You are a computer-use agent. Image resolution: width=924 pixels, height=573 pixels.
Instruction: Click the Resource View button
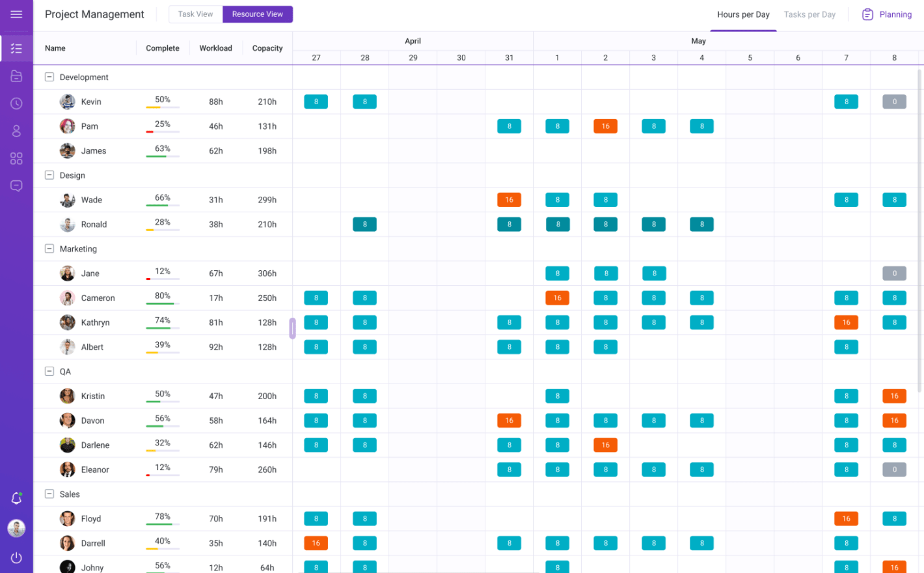257,14
